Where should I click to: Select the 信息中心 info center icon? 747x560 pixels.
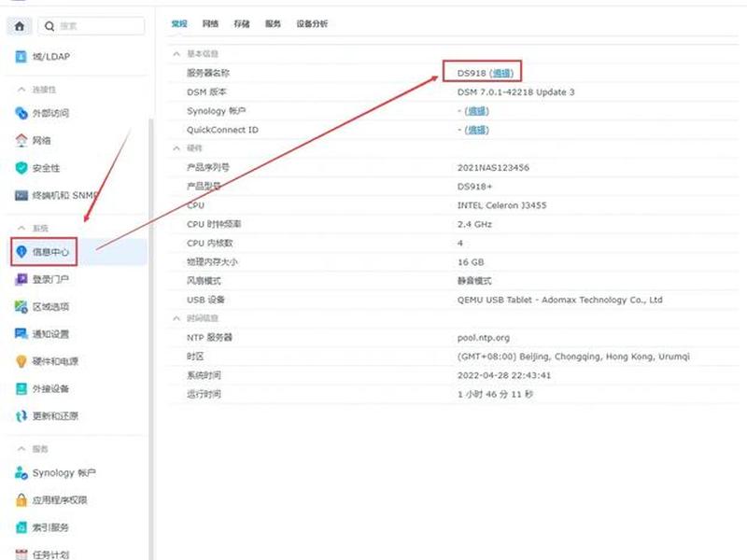[x=21, y=251]
